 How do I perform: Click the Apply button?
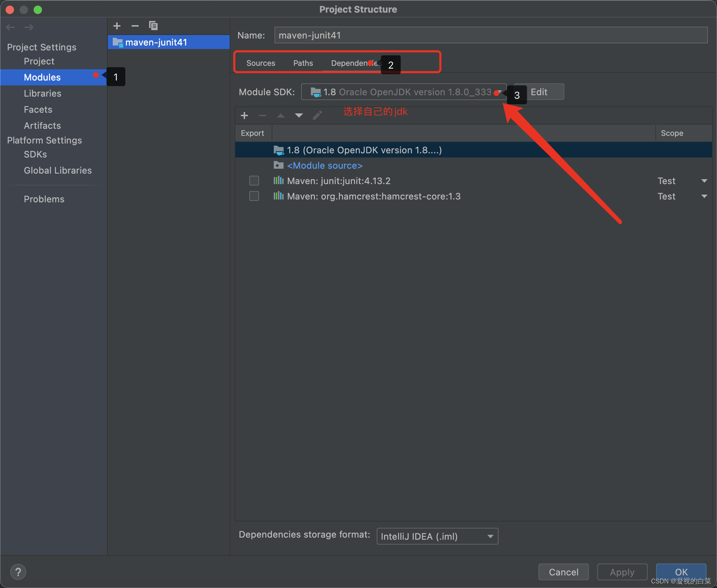[622, 572]
